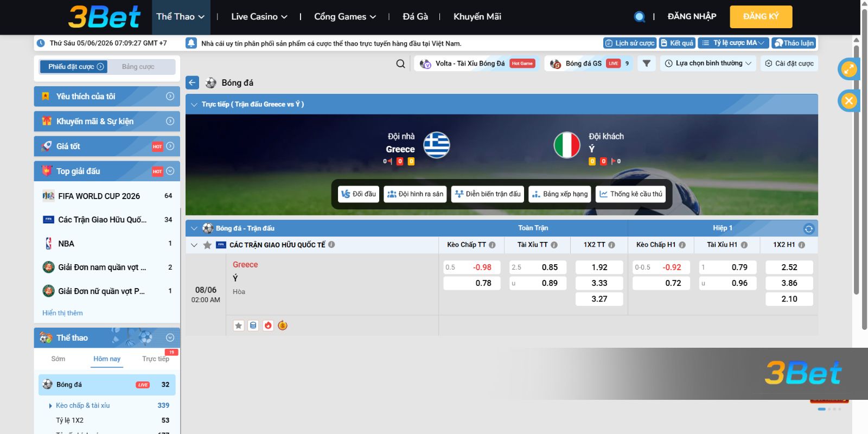The image size is (868, 434).
Task: Click the 3Bet logo in the header
Action: coord(104,17)
